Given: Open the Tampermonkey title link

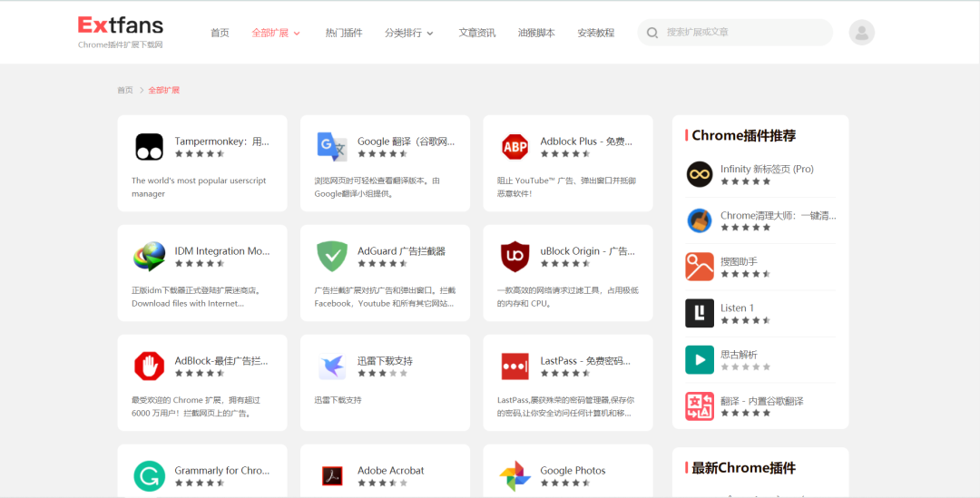Looking at the screenshot, I should pos(222,142).
